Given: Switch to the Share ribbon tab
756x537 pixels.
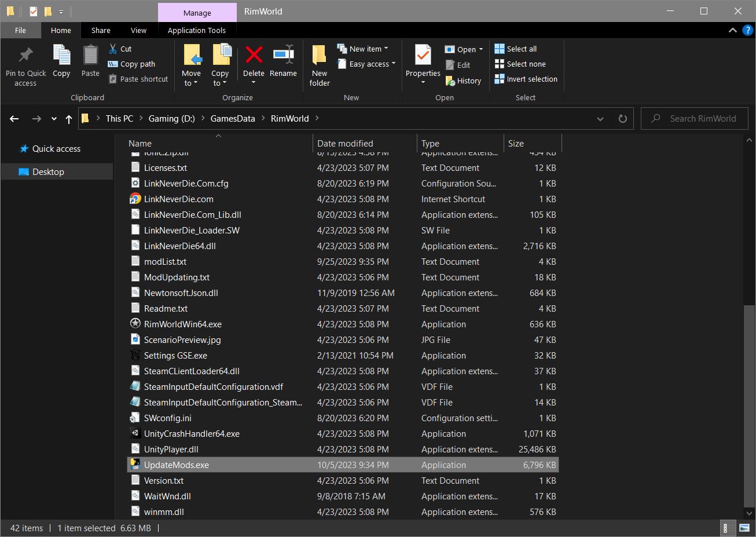Looking at the screenshot, I should click(100, 30).
